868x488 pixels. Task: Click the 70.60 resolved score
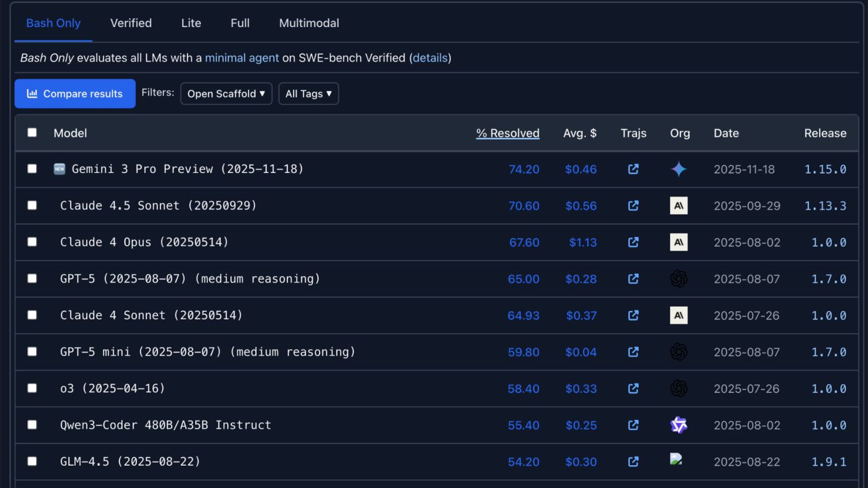(x=524, y=206)
